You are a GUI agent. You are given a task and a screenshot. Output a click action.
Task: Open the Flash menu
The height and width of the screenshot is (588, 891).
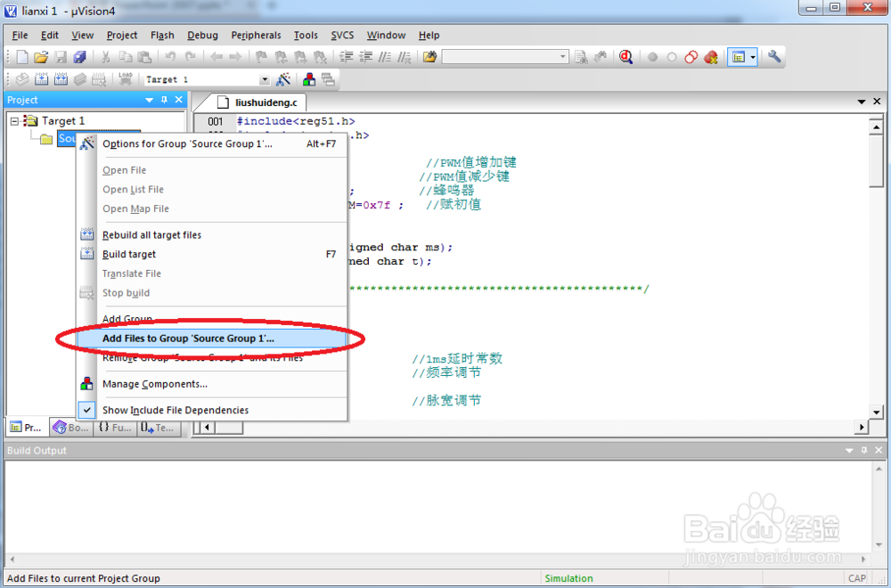point(162,36)
